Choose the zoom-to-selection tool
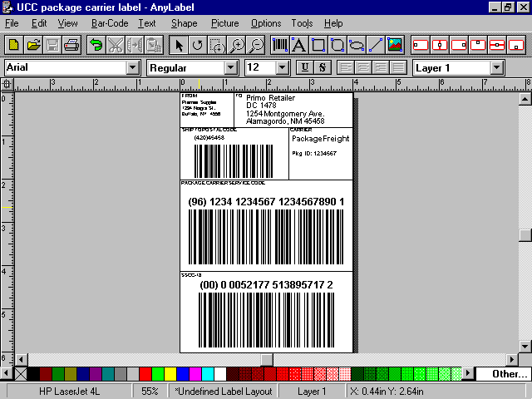This screenshot has width=532, height=399. click(217, 45)
